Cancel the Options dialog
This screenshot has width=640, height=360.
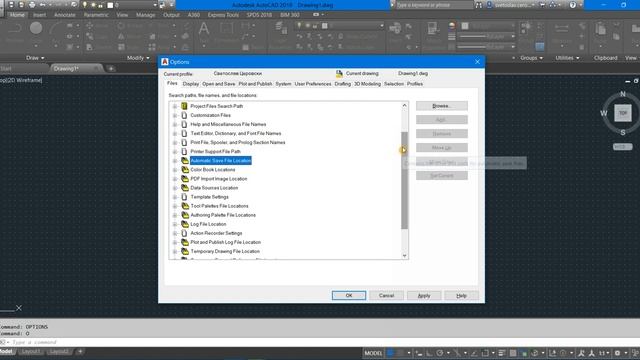(x=386, y=295)
